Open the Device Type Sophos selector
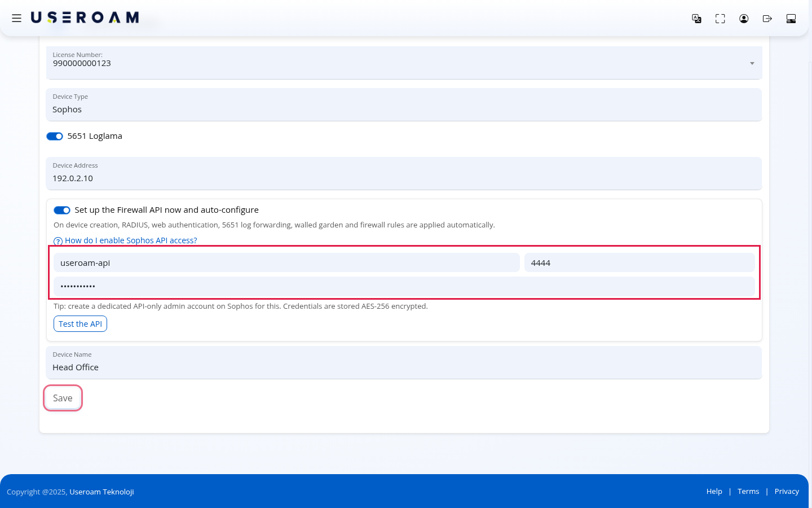 pos(404,104)
